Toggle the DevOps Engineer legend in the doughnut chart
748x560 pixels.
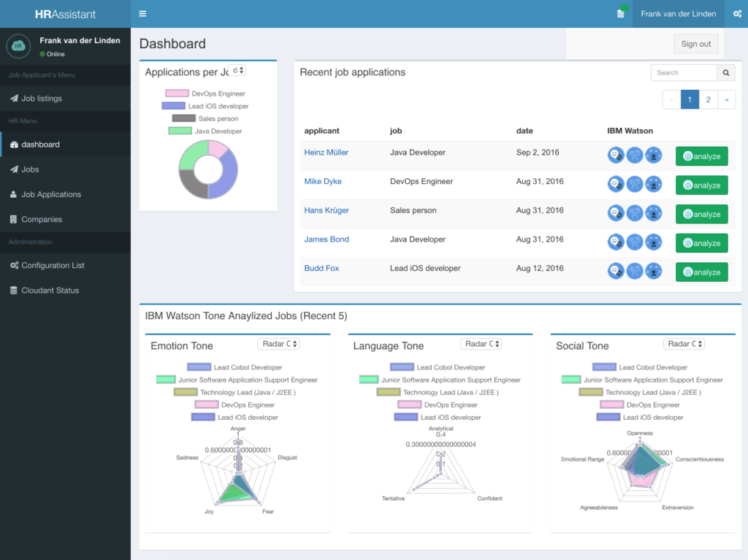[205, 93]
